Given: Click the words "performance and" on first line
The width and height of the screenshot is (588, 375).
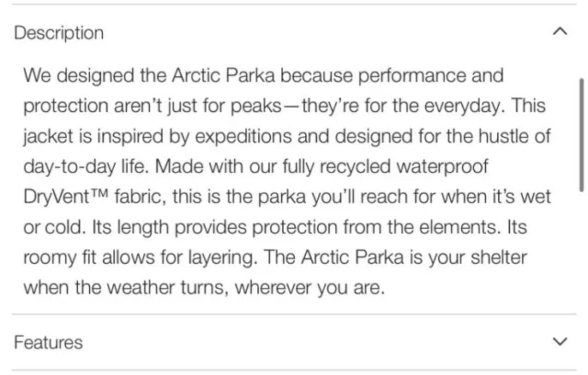Looking at the screenshot, I should click(x=431, y=76).
